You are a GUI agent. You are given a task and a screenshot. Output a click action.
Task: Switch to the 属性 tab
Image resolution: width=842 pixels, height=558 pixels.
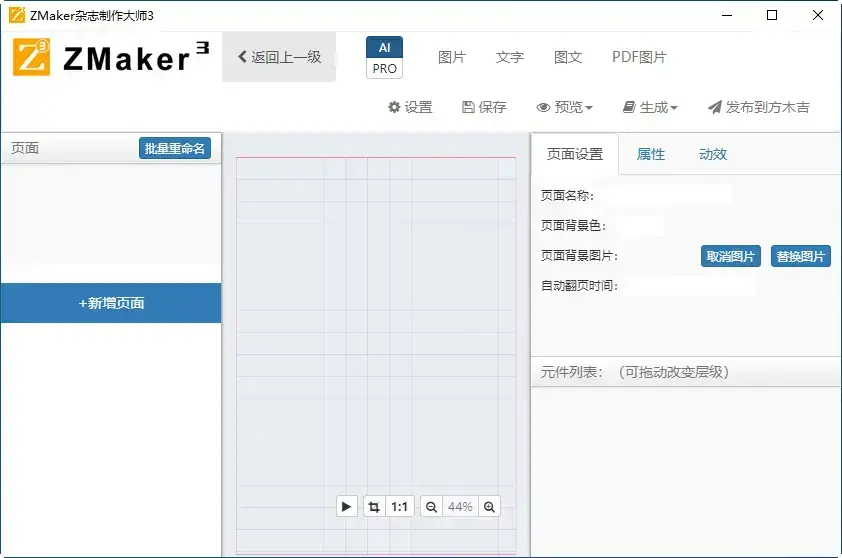click(x=650, y=154)
